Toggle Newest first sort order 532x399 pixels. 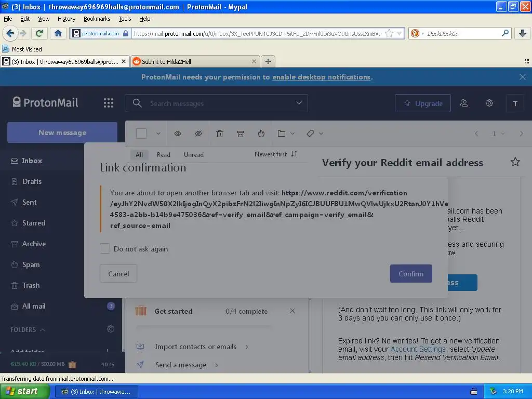(276, 154)
